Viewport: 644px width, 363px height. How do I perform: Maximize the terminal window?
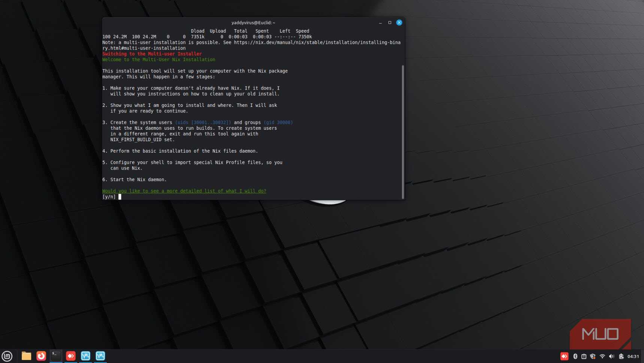click(390, 22)
